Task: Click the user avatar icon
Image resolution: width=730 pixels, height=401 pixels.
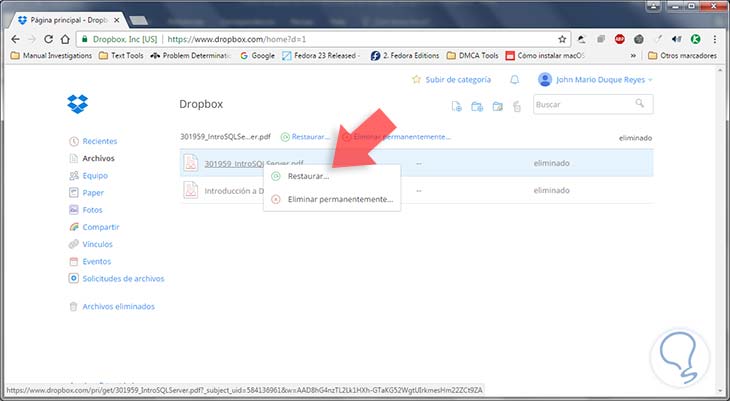Action: 545,80
